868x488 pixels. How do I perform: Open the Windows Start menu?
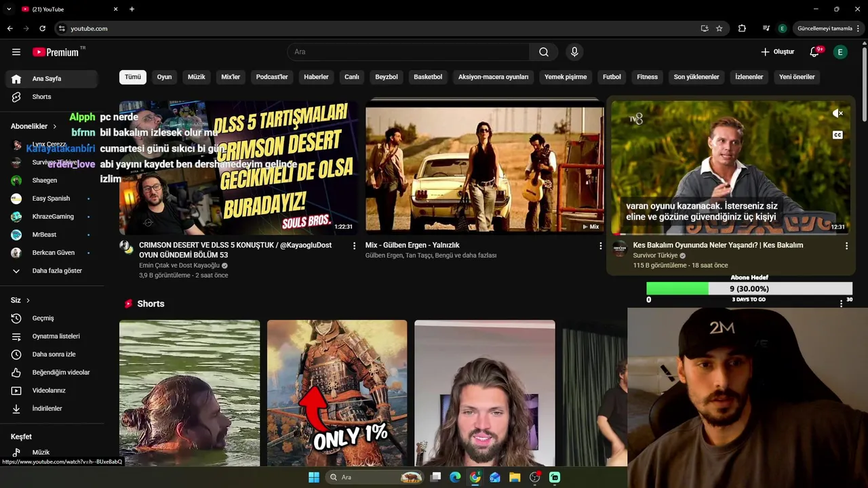point(314,477)
